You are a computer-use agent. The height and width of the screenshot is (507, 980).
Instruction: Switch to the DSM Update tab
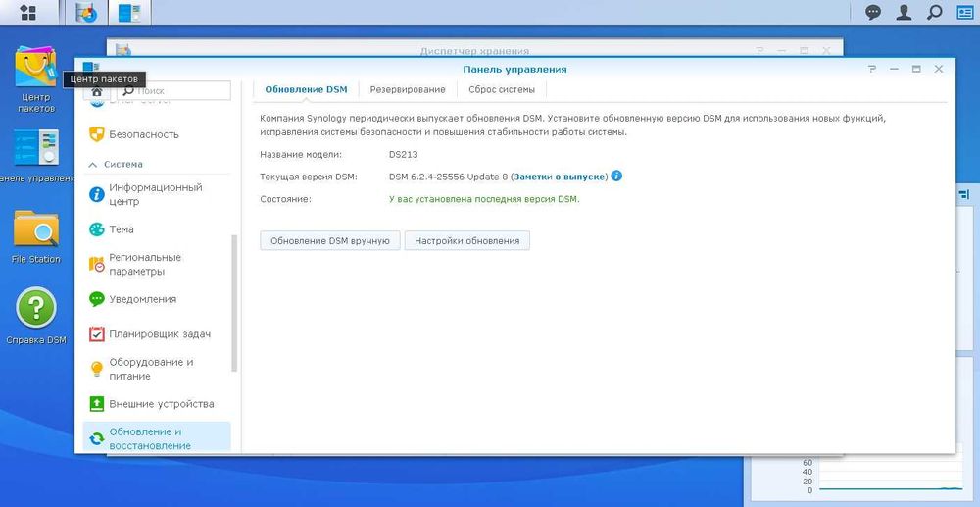[306, 89]
